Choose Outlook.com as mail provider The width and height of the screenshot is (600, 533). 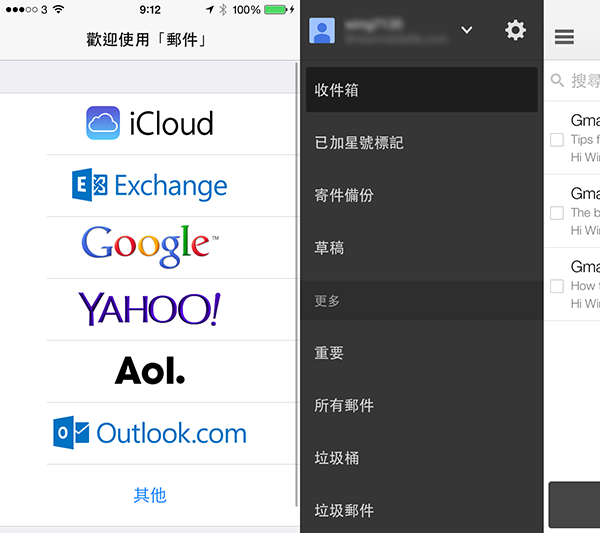(x=149, y=433)
